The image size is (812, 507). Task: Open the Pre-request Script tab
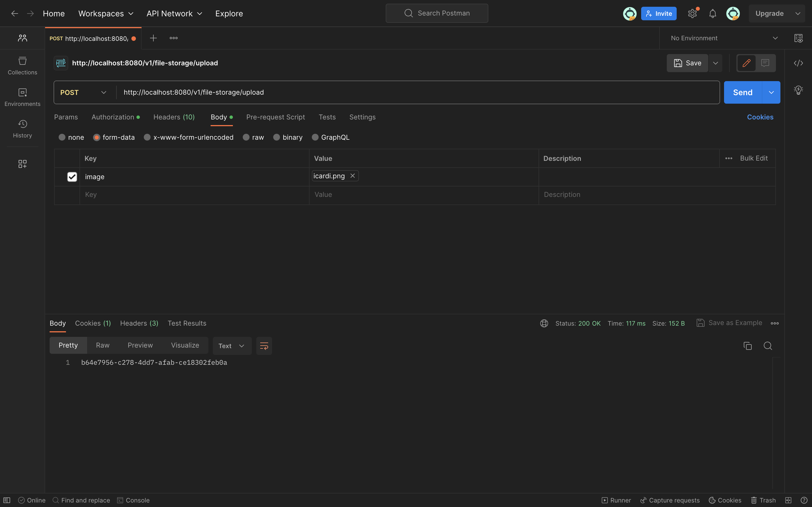tap(275, 117)
